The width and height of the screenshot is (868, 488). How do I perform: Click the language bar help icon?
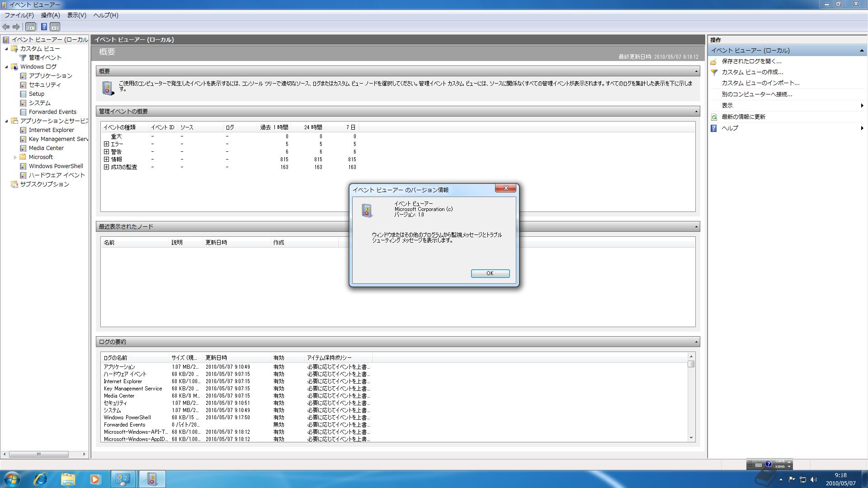tap(768, 464)
